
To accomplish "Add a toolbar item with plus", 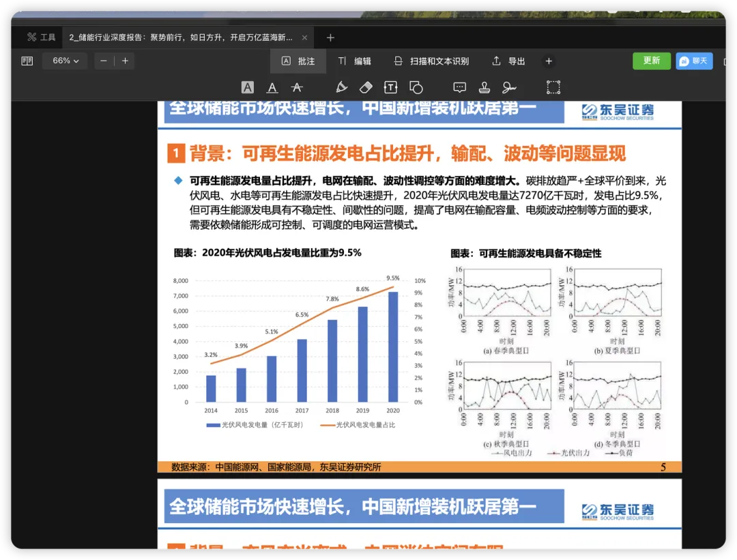I will [x=549, y=61].
